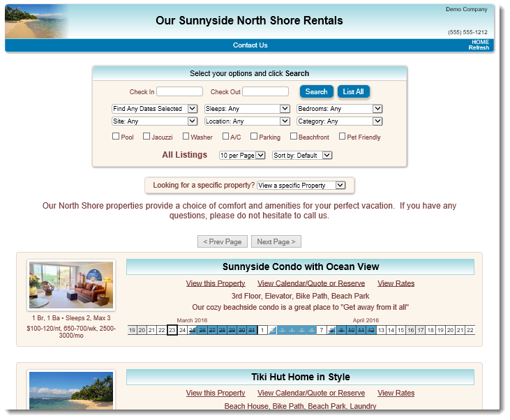
Task: Click the Prev Page button
Action: [223, 241]
